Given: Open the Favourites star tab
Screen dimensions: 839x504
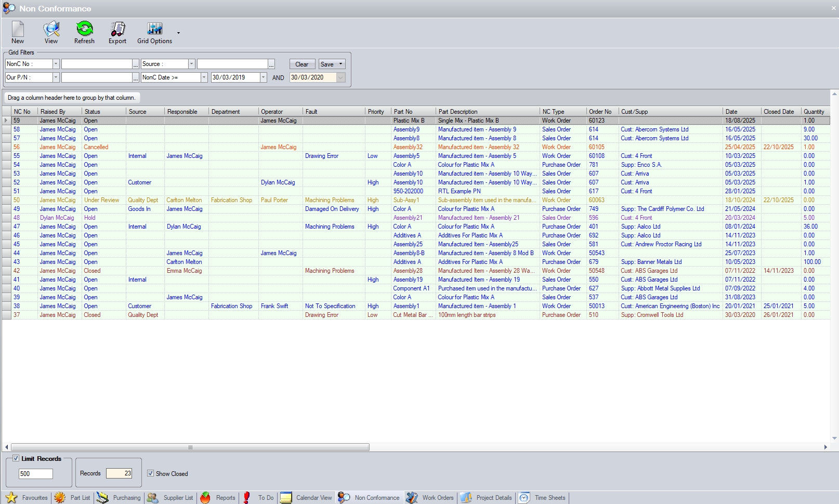Looking at the screenshot, I should [11, 498].
